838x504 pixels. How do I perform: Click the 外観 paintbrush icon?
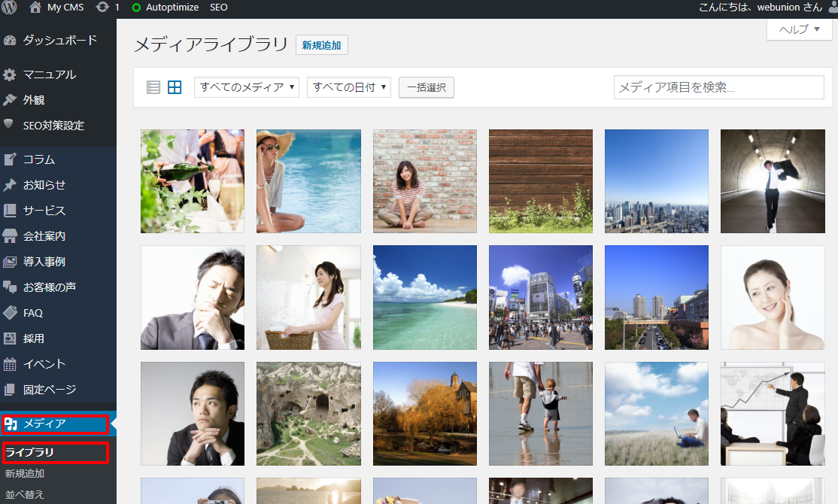point(10,100)
